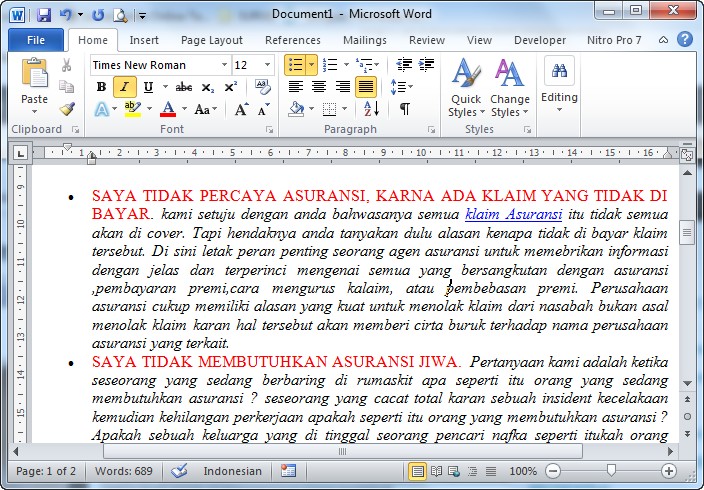
Task: Open Print Preview from Quick Access toolbar
Action: pos(120,15)
